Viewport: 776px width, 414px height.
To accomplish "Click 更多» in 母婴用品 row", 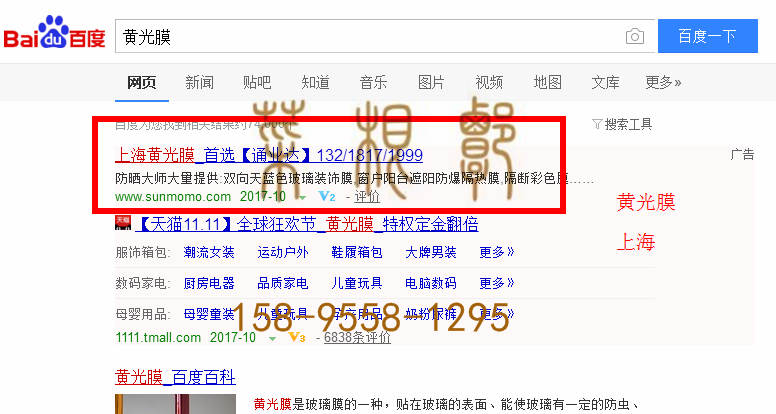I will point(497,314).
